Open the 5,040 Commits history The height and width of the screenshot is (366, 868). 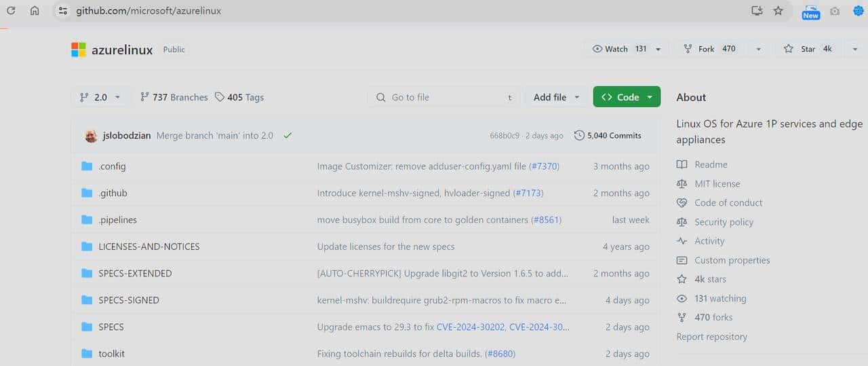[608, 136]
